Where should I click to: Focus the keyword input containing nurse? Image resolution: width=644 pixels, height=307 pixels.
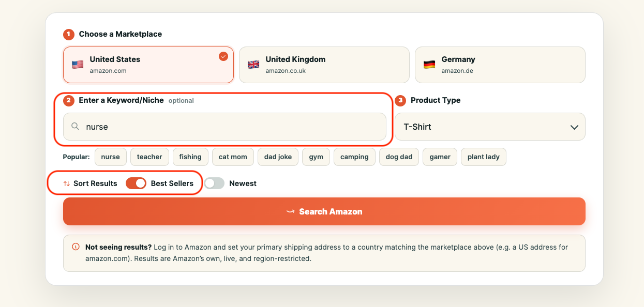(224, 127)
